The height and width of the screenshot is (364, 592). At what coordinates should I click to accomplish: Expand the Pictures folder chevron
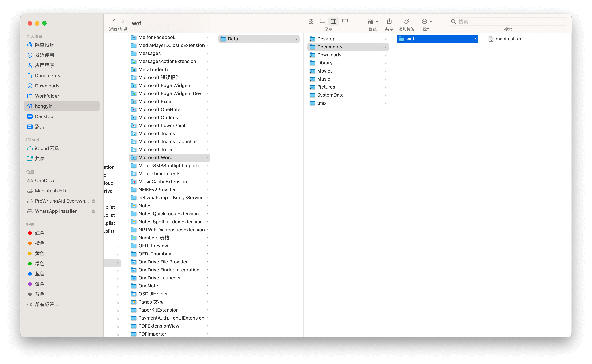pos(386,87)
